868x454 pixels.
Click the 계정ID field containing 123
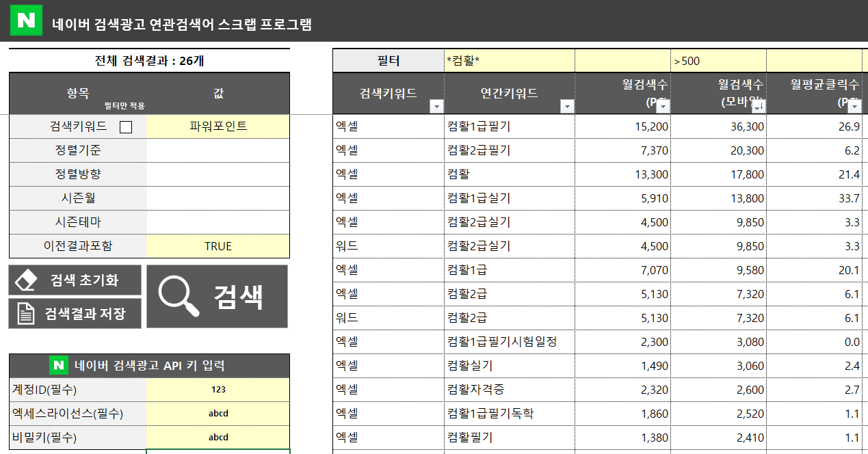[x=218, y=390]
